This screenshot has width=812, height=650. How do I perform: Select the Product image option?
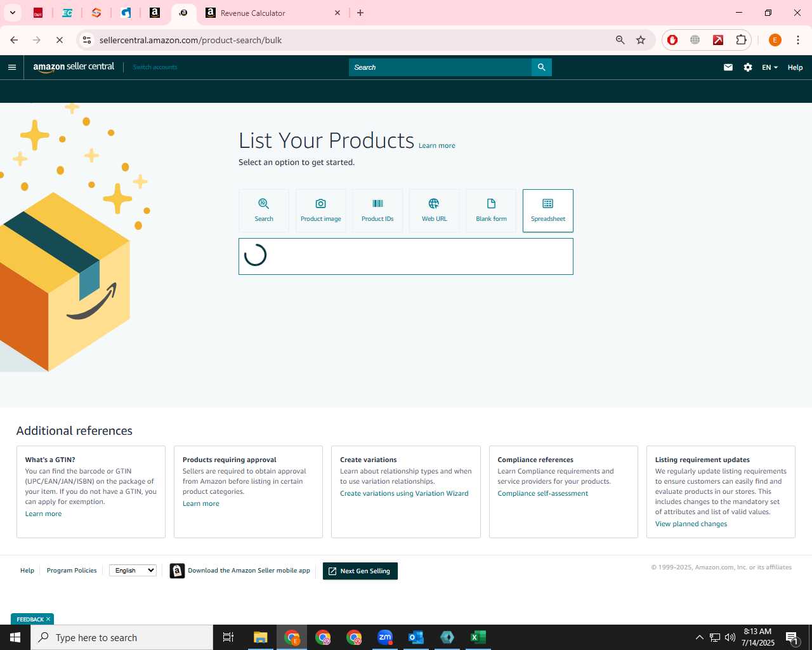point(321,211)
